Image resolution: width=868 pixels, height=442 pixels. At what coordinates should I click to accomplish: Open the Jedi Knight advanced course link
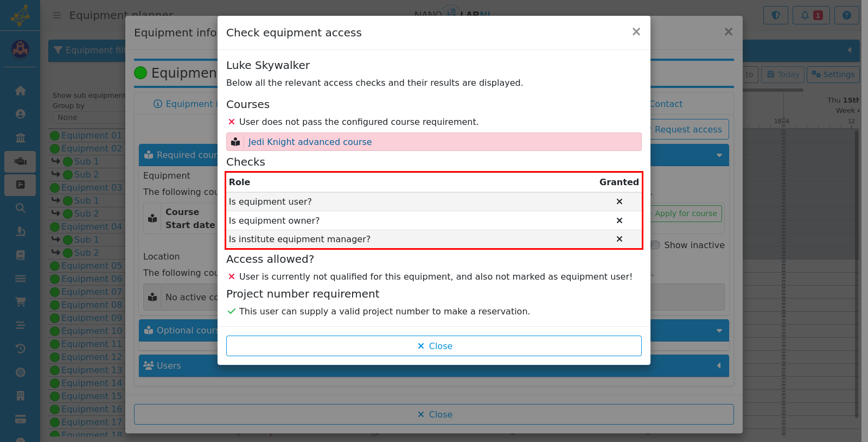310,142
